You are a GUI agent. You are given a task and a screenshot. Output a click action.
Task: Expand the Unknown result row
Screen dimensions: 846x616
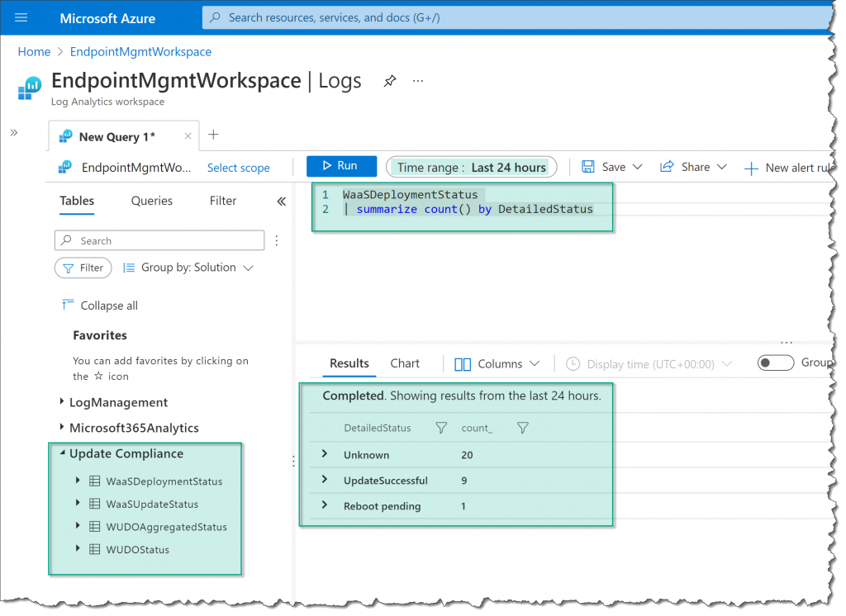(324, 453)
